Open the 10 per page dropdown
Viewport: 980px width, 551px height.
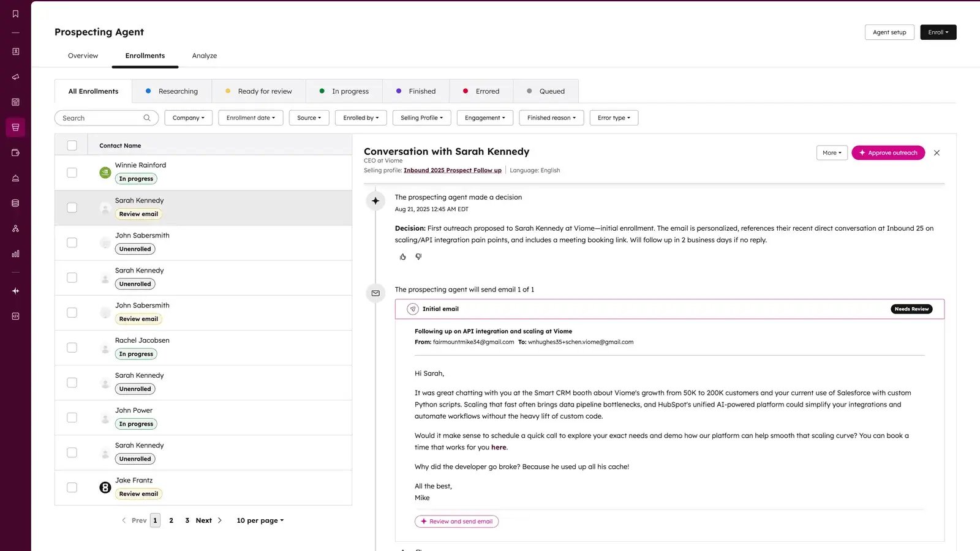(x=260, y=520)
